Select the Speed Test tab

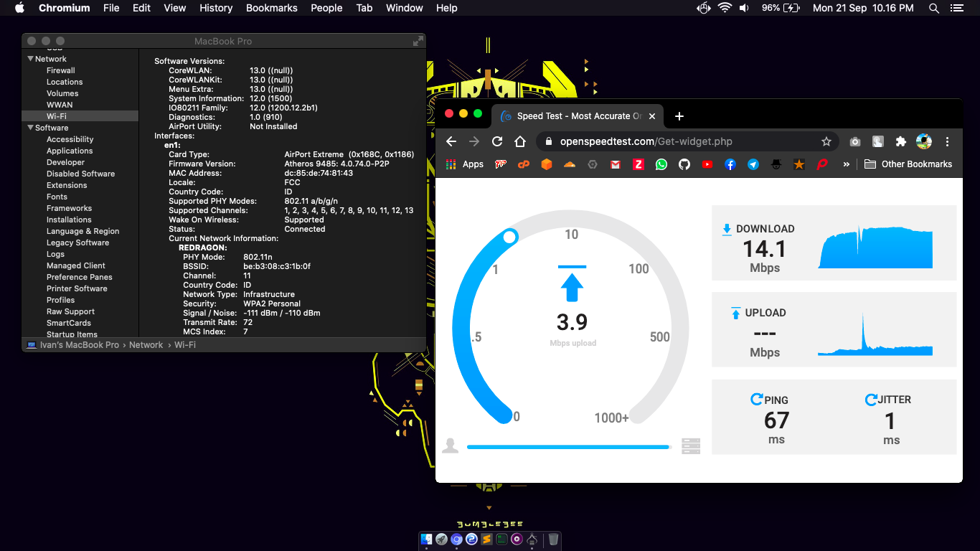pyautogui.click(x=578, y=116)
